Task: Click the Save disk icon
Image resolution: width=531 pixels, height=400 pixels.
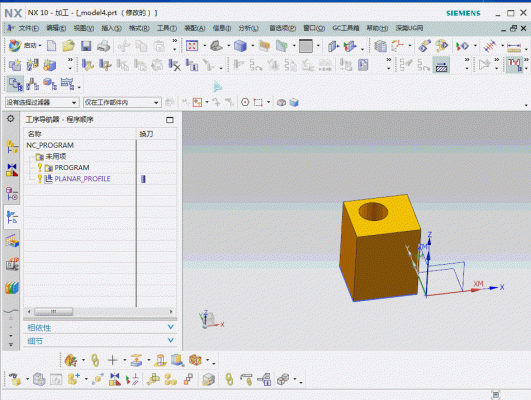Action: pyautogui.click(x=86, y=46)
